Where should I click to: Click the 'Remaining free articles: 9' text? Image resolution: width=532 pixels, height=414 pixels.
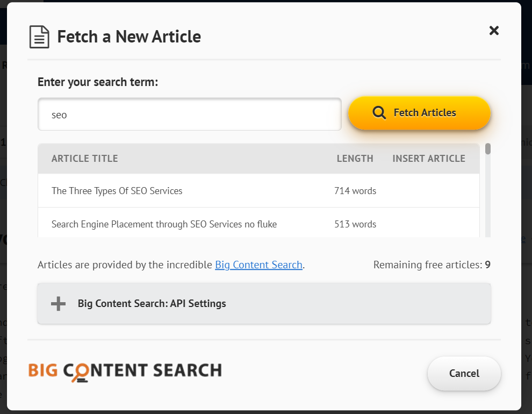pos(432,265)
